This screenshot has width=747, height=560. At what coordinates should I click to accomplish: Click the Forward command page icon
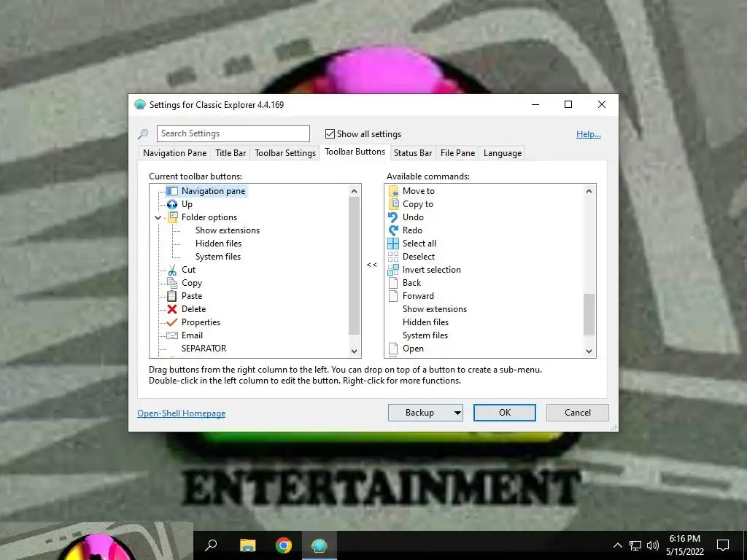[x=393, y=296]
